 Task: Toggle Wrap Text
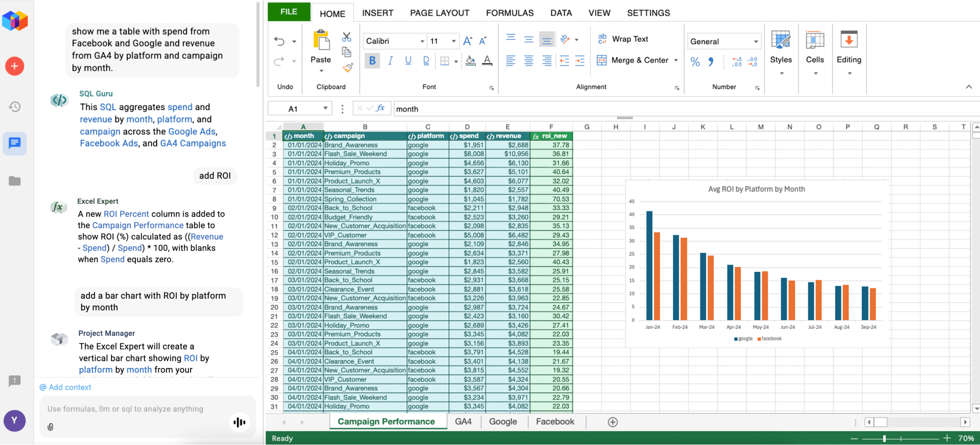point(623,39)
